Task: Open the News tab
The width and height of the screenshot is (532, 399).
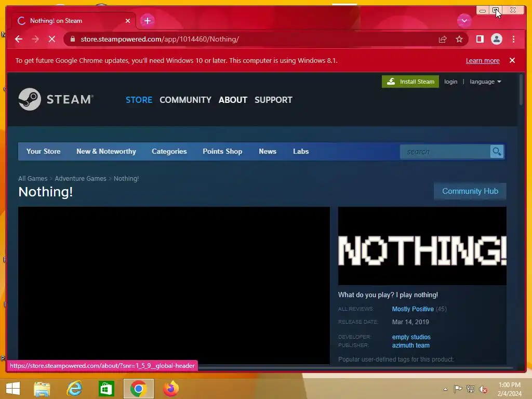Action: point(268,151)
